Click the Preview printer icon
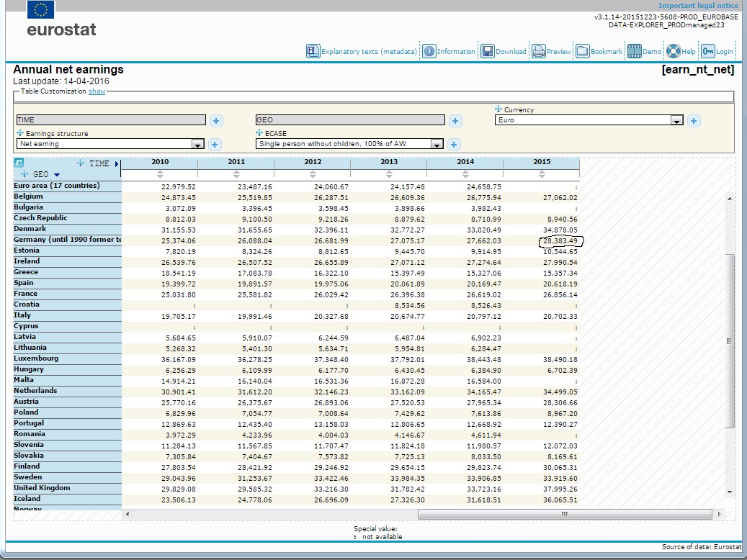Screen dimensions: 747x560 tap(538, 51)
